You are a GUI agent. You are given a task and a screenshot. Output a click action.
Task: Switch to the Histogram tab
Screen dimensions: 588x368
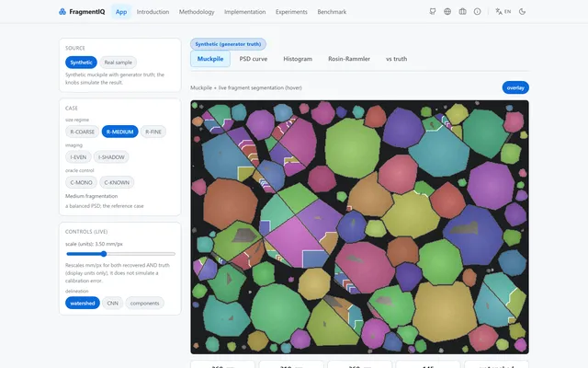298,59
